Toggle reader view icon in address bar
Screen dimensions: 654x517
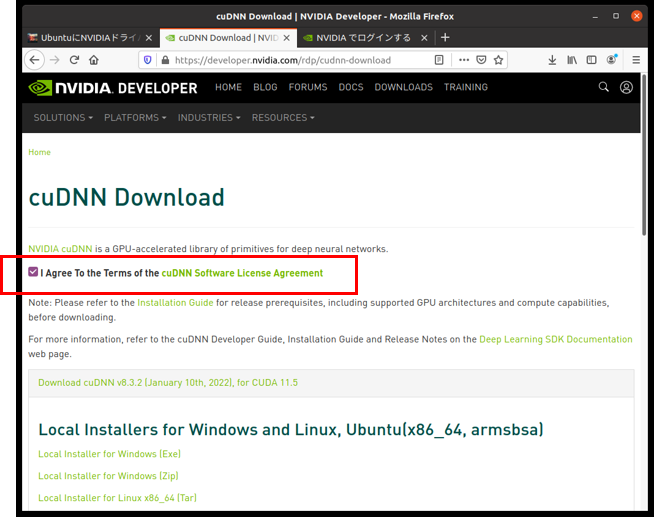coord(439,60)
